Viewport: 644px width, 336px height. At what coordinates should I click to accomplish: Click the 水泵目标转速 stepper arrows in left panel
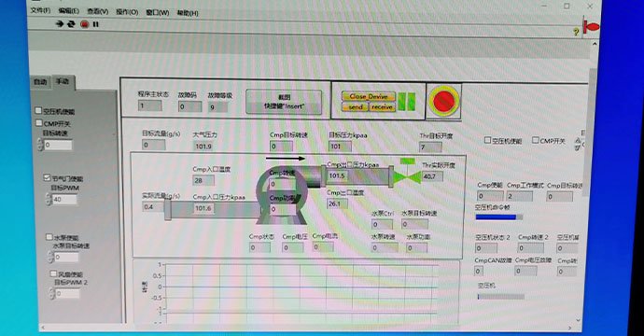(x=50, y=258)
